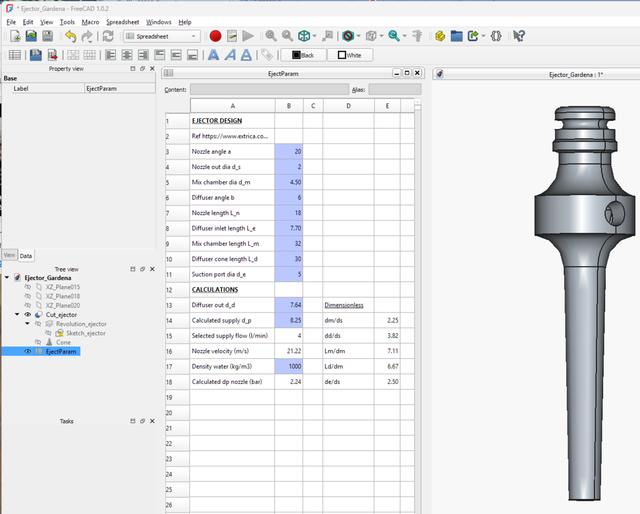Click the measure distance icon

coord(417,36)
